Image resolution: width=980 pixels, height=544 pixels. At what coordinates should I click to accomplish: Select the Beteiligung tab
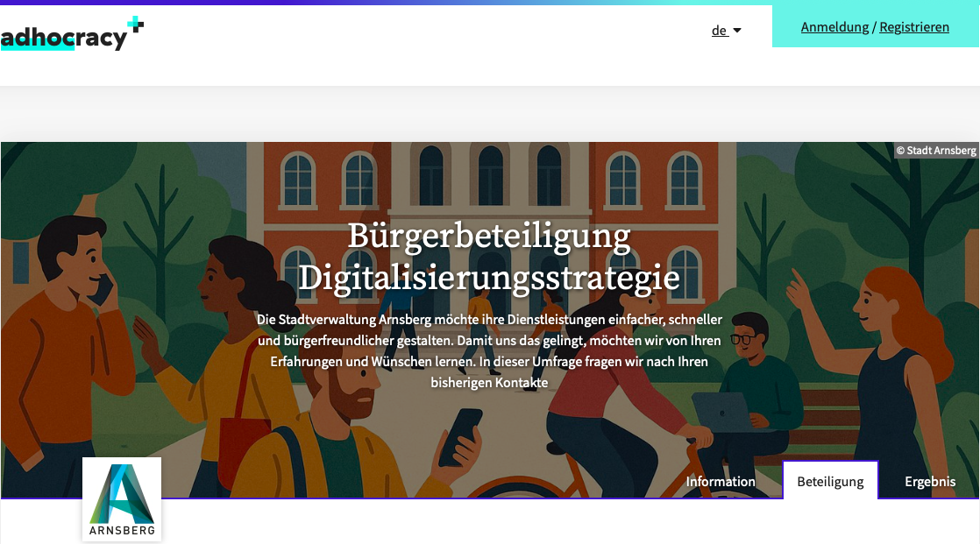click(830, 481)
